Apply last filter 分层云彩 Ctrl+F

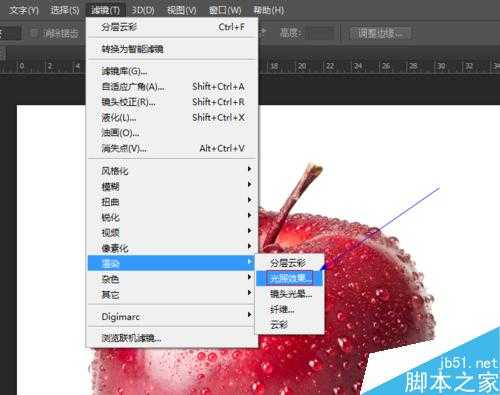pos(172,27)
